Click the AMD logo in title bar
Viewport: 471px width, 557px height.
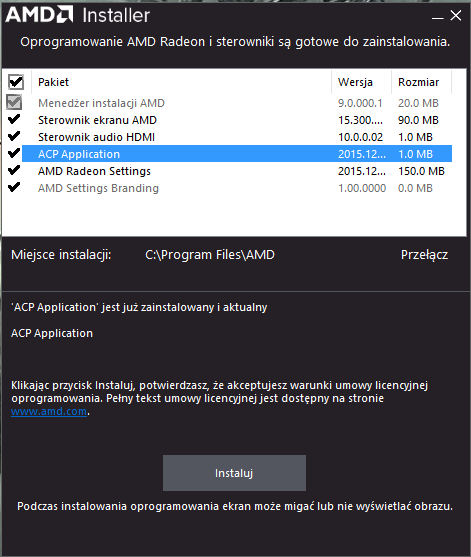coord(39,15)
